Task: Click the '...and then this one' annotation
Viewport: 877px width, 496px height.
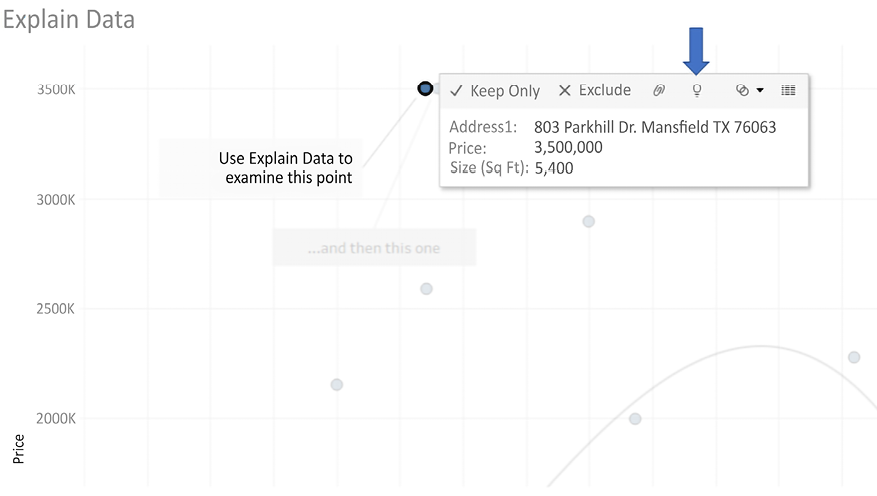Action: point(374,248)
